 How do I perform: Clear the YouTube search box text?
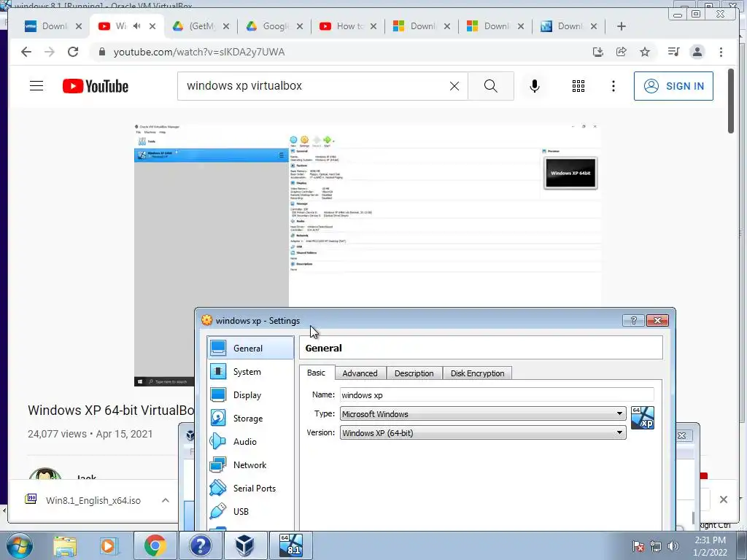tap(454, 86)
